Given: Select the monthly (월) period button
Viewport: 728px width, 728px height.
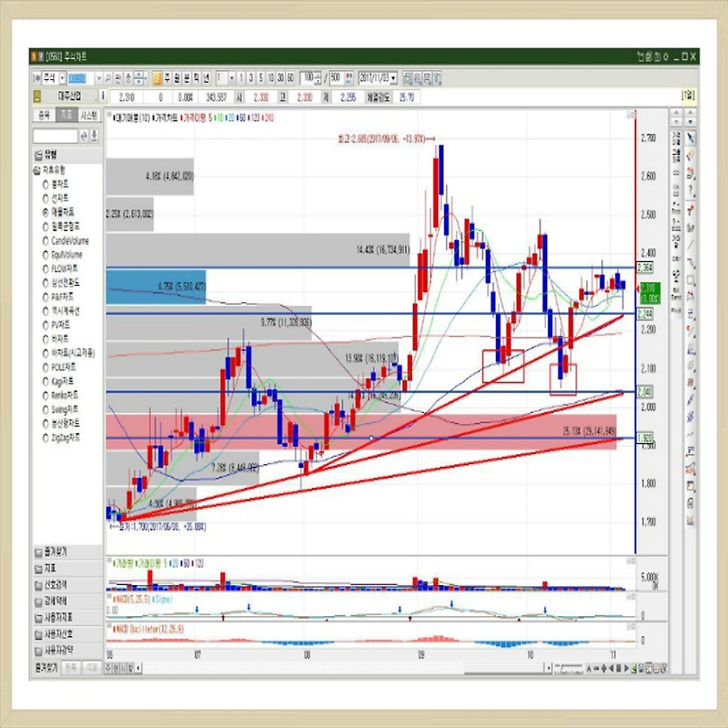Looking at the screenshot, I should (177, 78).
